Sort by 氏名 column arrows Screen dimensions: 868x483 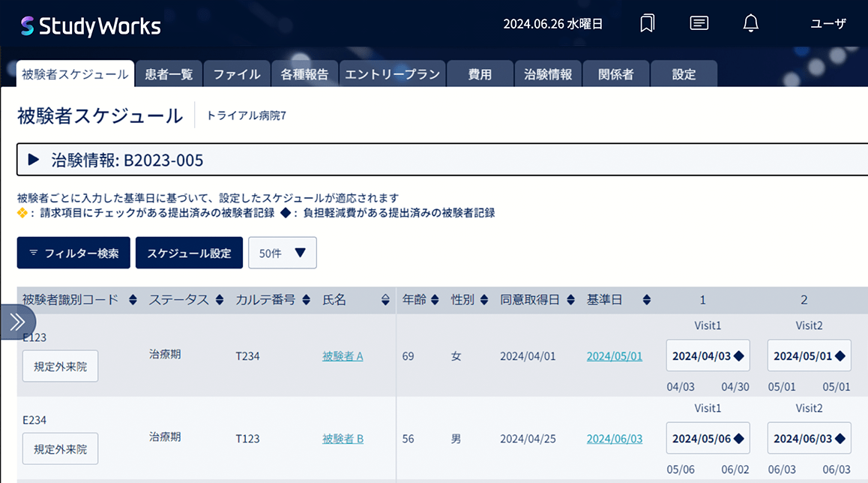(x=385, y=300)
